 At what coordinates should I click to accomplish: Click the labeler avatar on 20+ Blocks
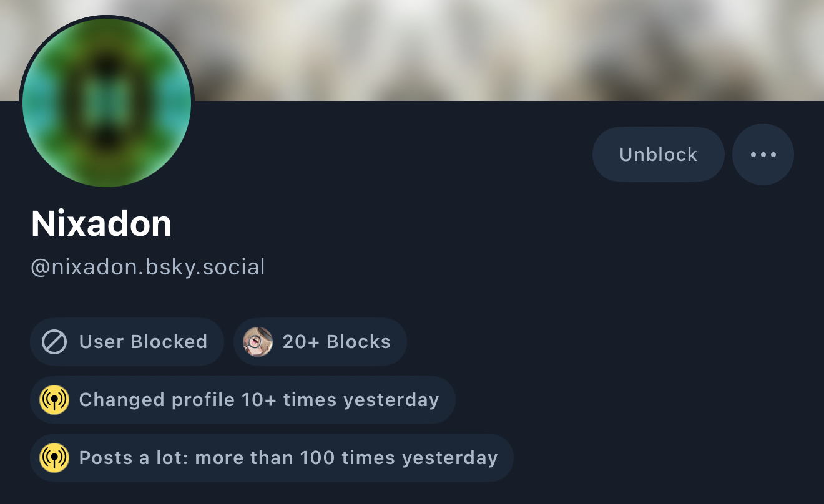(258, 342)
